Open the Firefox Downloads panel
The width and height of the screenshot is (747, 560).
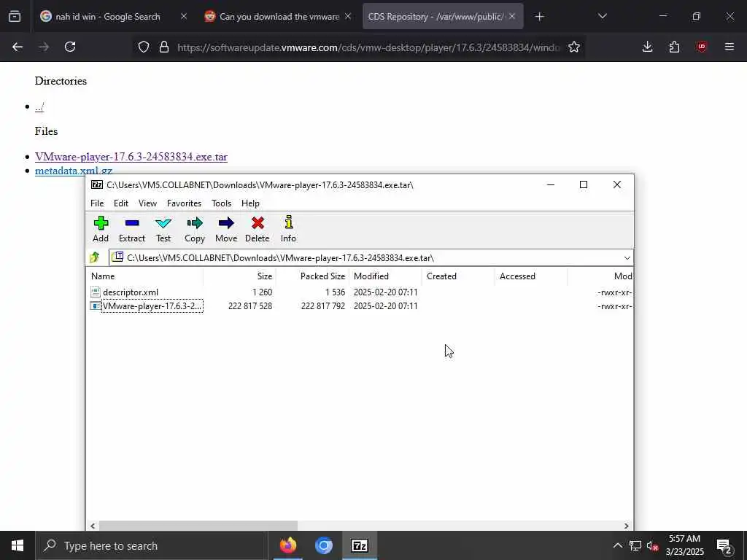(647, 47)
